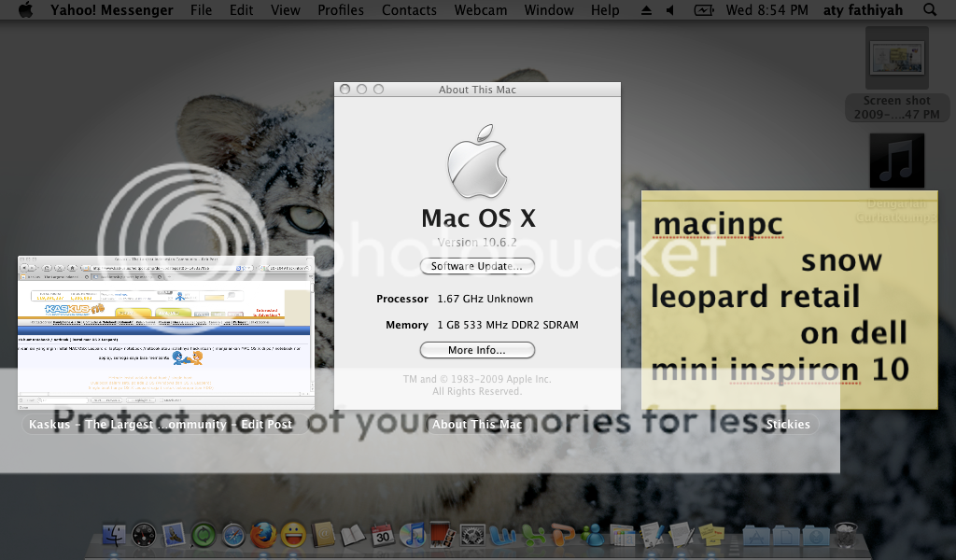Image resolution: width=956 pixels, height=560 pixels.
Task: Click Processor value 1.67 GHz Unknown
Action: 485,300
